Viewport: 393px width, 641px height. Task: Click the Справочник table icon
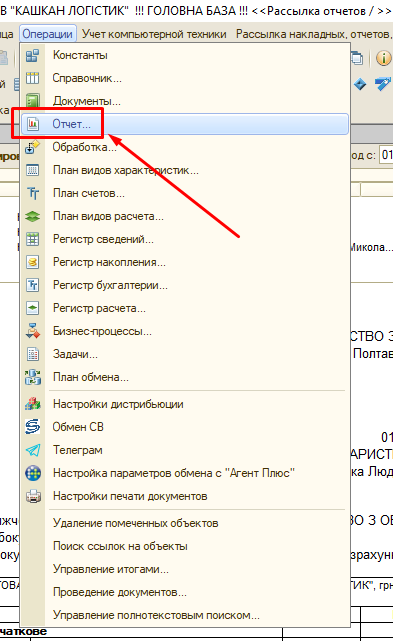click(x=33, y=78)
